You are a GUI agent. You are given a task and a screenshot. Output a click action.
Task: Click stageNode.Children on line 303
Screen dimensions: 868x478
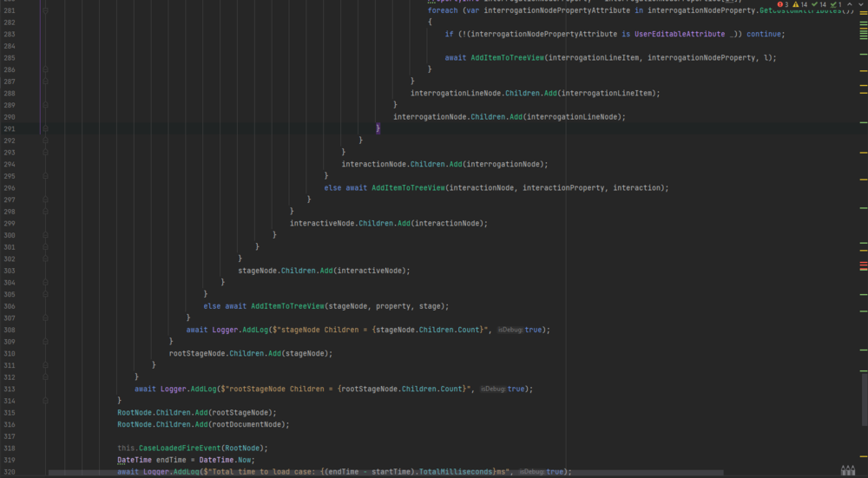coord(277,271)
